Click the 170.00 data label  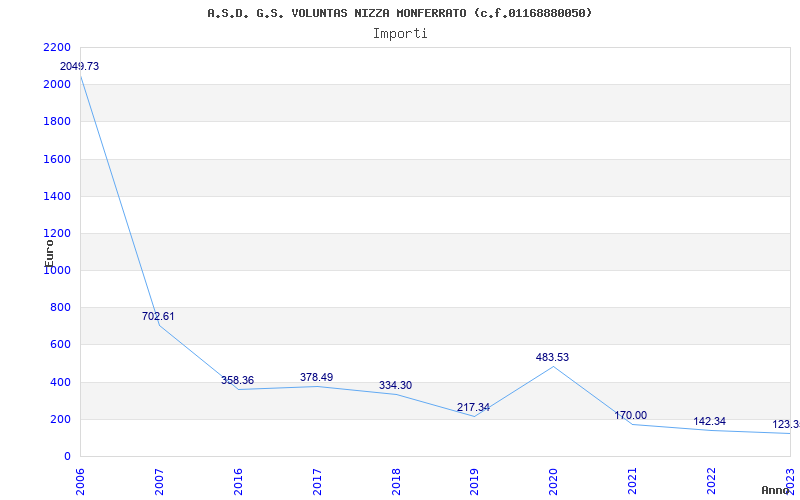pos(631,415)
